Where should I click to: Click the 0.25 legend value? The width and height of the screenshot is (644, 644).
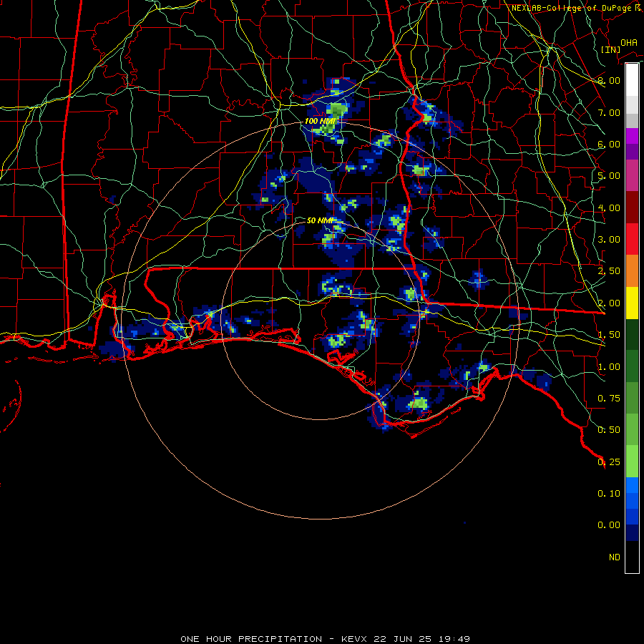pos(609,462)
